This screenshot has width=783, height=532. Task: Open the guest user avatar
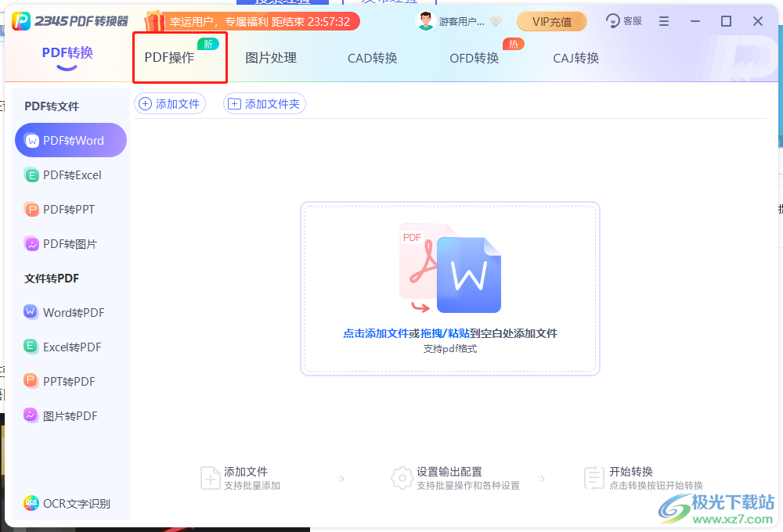pyautogui.click(x=425, y=21)
